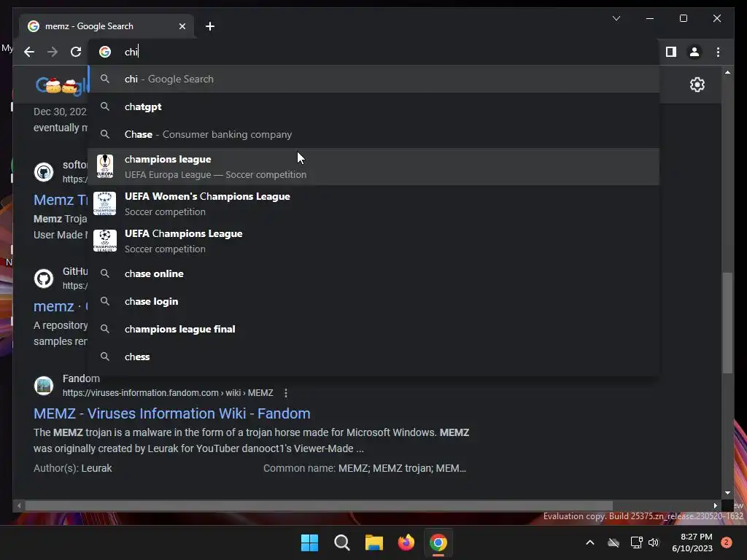747x560 pixels.
Task: Open MEMZ - Viruses Information Wiki link
Action: [171, 413]
